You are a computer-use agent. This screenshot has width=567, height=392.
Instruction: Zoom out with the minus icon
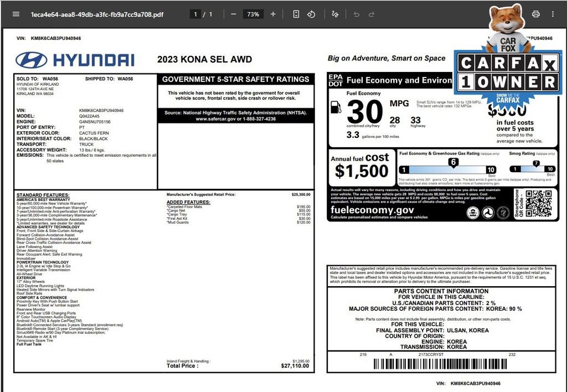tap(233, 14)
